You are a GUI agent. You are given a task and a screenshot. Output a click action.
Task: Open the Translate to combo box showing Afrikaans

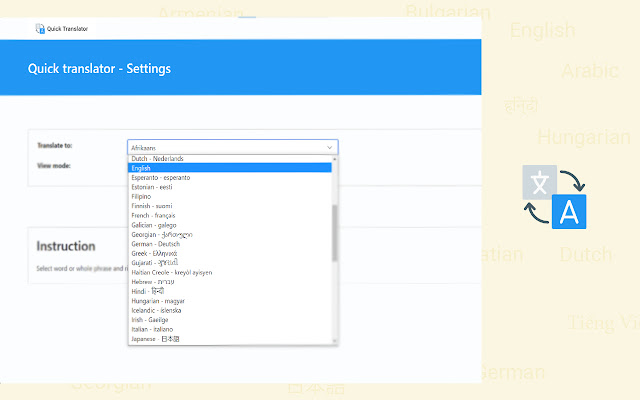[233, 147]
